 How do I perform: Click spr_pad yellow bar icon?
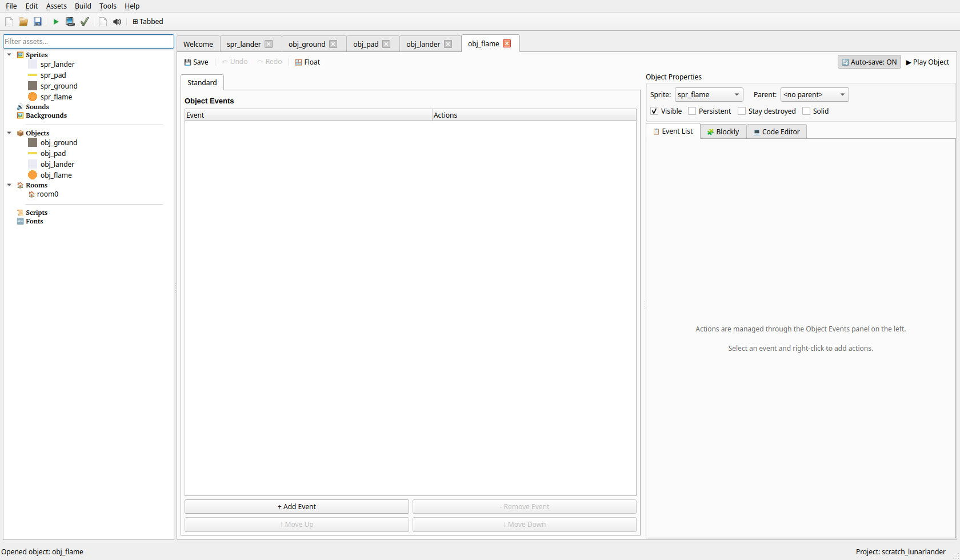[x=33, y=75]
